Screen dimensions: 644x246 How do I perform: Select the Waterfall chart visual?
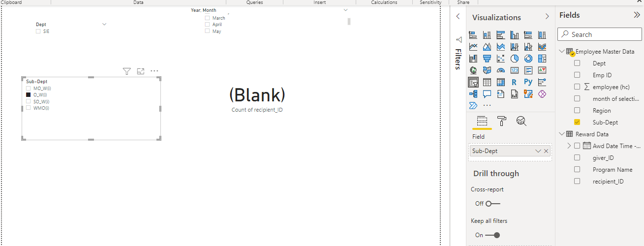click(473, 59)
